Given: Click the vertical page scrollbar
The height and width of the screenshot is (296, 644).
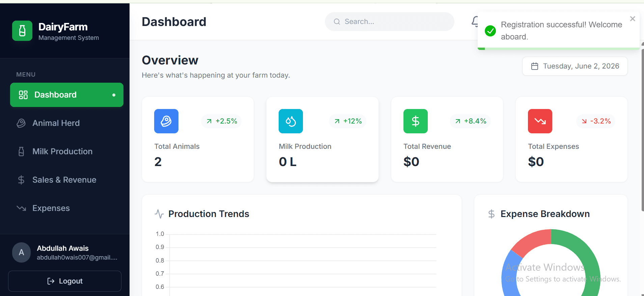Looking at the screenshot, I should click(x=642, y=130).
